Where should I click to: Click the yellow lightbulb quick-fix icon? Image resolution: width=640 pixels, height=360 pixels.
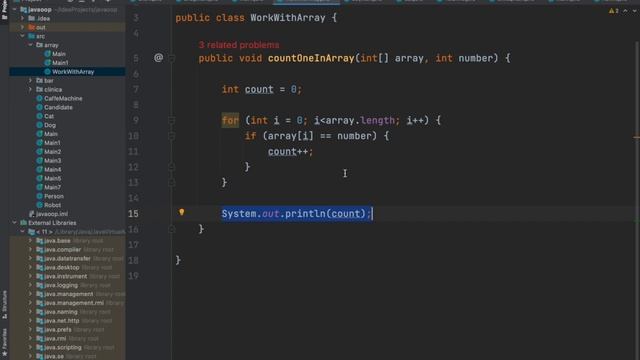coord(182,212)
